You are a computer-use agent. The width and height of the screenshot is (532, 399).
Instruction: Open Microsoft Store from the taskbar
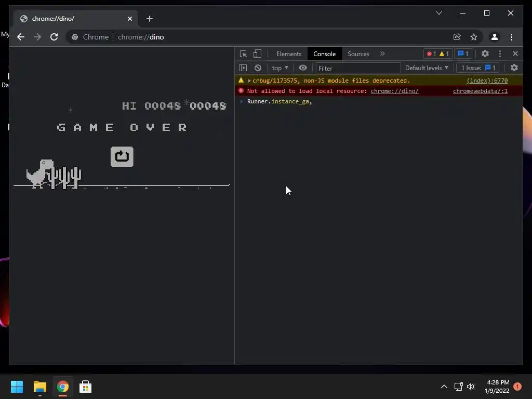[86, 387]
